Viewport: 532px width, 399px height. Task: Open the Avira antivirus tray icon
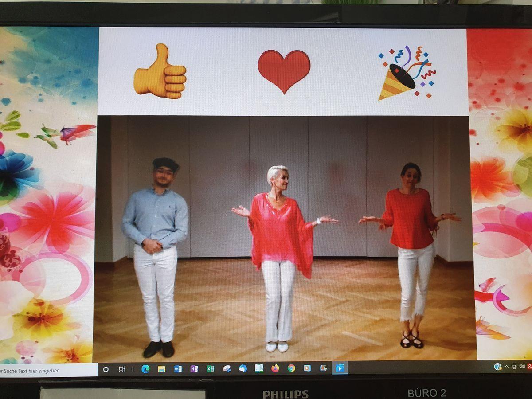pos(529,366)
